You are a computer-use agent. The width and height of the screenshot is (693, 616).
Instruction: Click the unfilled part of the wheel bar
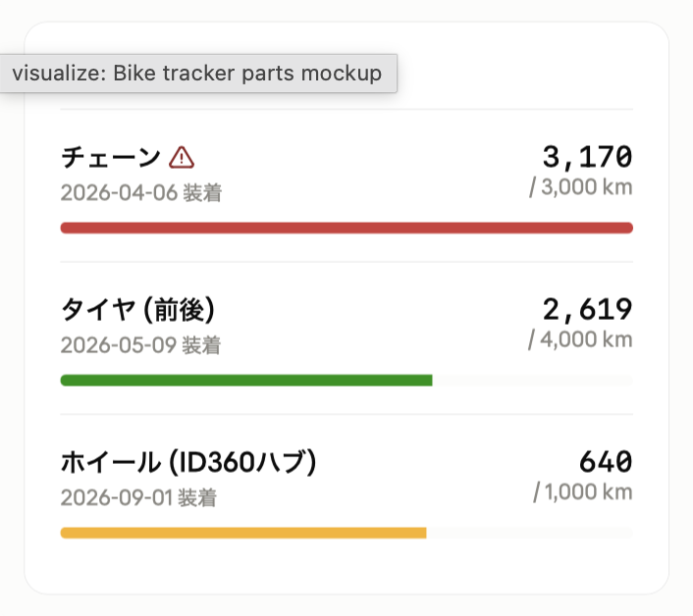pos(530,533)
